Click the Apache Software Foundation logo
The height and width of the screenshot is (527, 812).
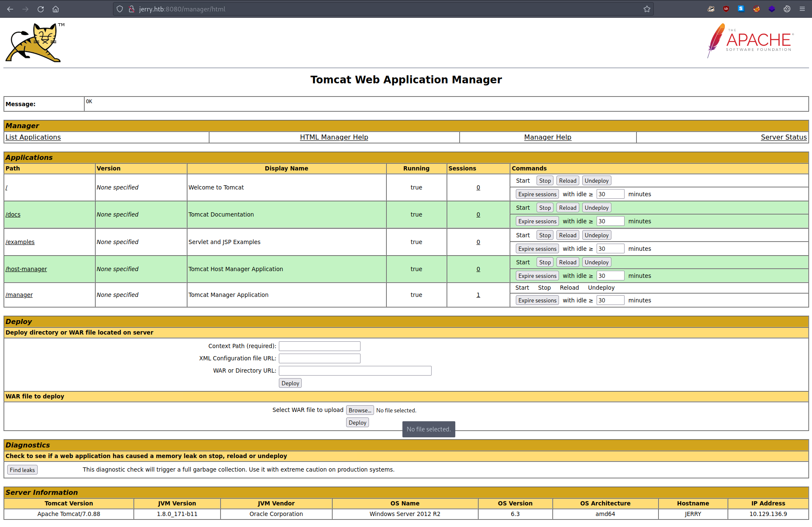tap(750, 41)
